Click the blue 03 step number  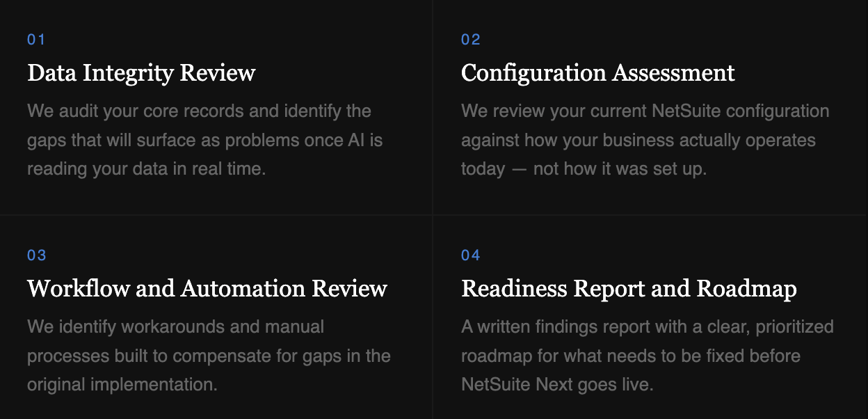tap(37, 255)
